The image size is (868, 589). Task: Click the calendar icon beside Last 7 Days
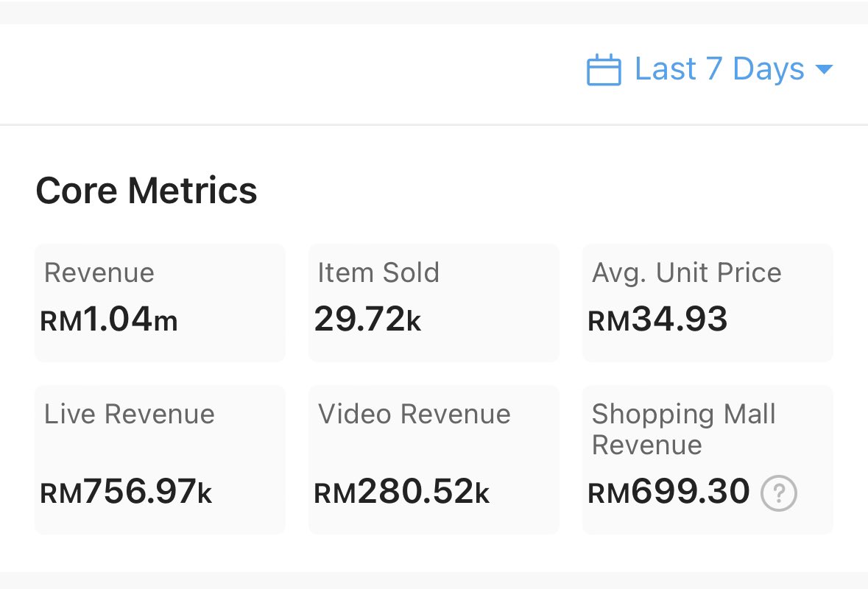click(x=604, y=68)
